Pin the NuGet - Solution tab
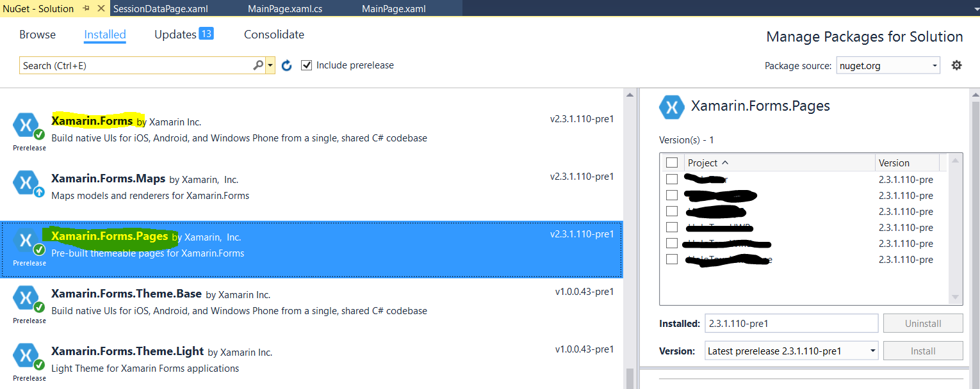The image size is (980, 389). click(86, 8)
